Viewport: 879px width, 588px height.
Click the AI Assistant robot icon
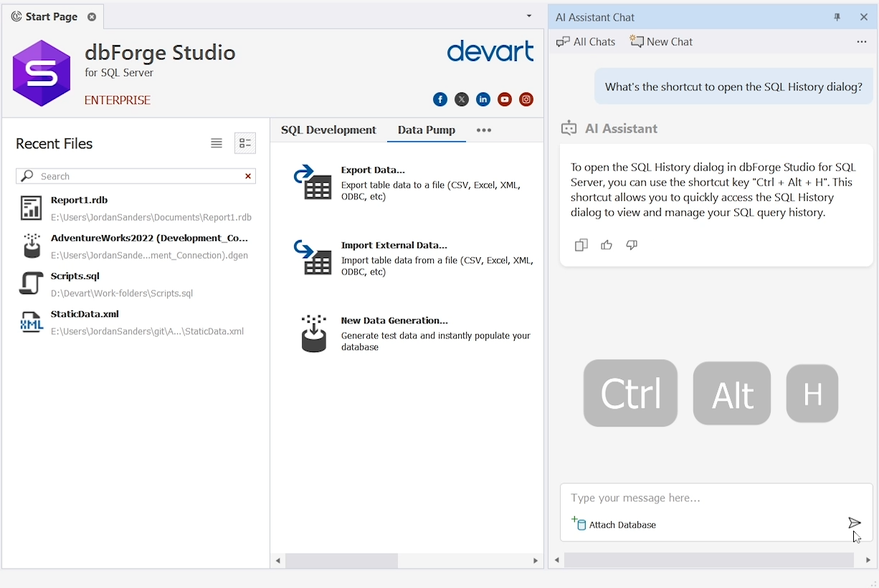click(x=569, y=128)
